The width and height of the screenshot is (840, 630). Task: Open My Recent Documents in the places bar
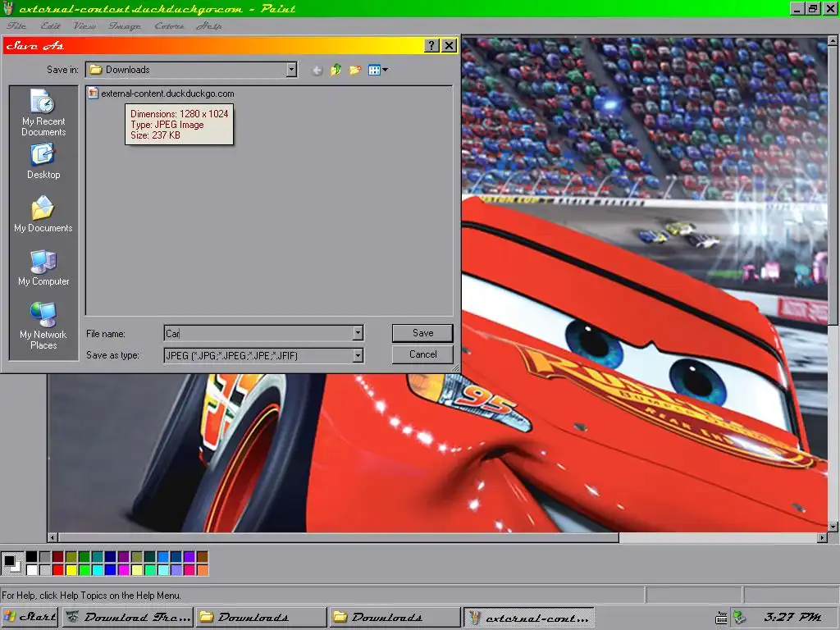[x=43, y=112]
